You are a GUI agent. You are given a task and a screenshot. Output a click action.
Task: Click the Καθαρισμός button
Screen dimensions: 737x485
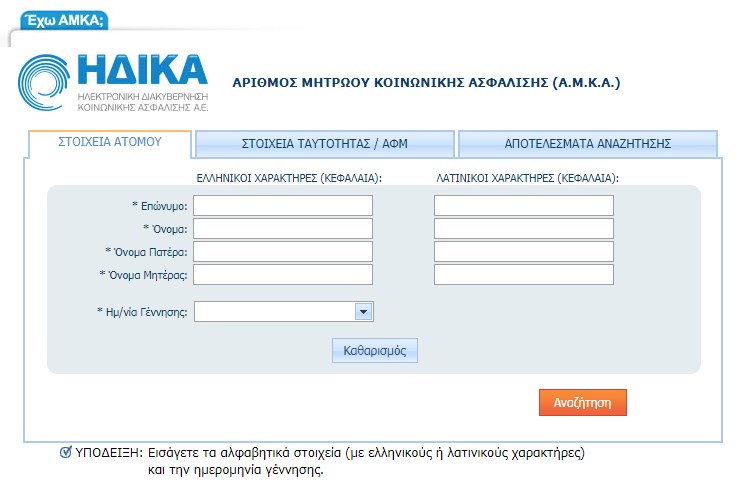click(x=375, y=351)
